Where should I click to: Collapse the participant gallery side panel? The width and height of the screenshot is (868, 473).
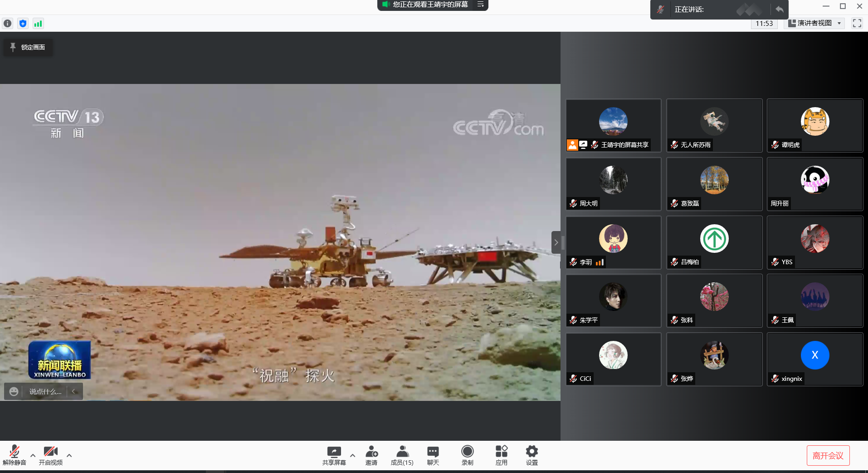(556, 242)
